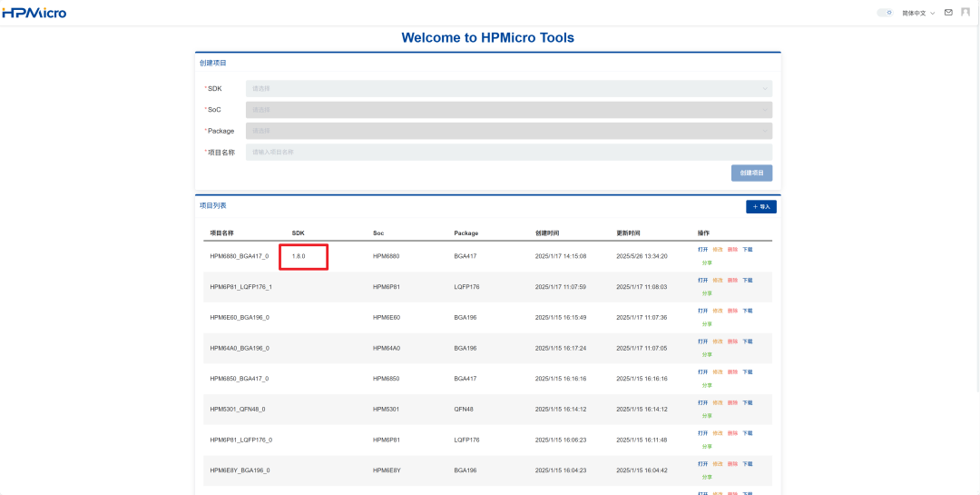This screenshot has height=495, width=980.
Task: Click 打开 for HPM6P81_LQFP176_1
Action: (x=703, y=280)
